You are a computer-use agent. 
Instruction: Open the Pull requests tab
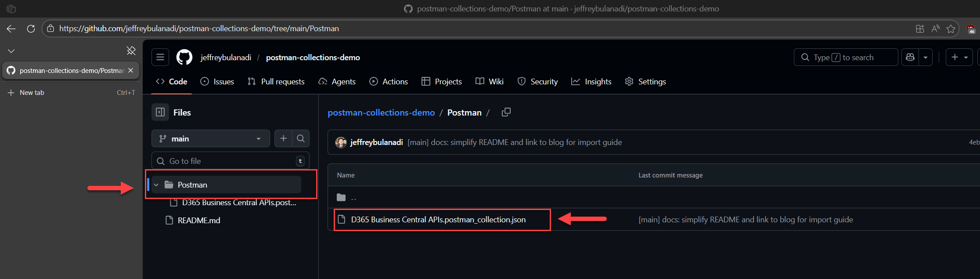point(276,82)
